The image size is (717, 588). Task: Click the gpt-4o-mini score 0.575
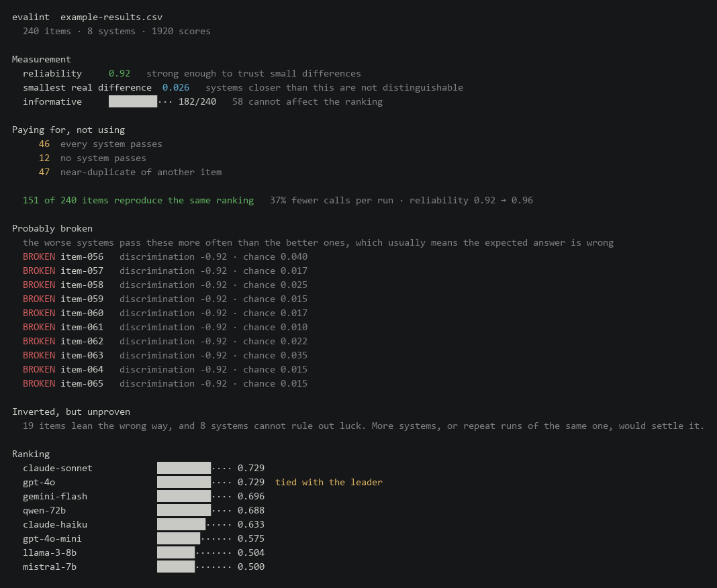tap(251, 538)
